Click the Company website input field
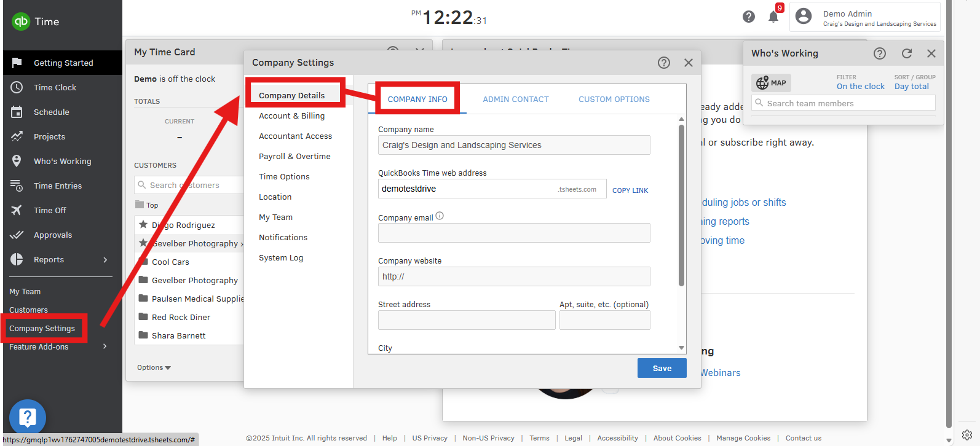Screen dimensions: 980x446 pyautogui.click(x=513, y=276)
